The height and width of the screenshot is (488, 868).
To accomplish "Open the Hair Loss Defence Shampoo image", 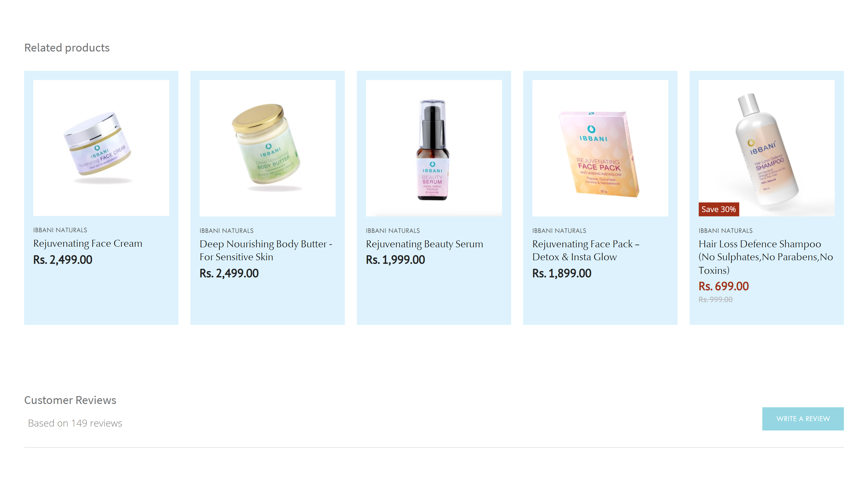I will tap(766, 148).
